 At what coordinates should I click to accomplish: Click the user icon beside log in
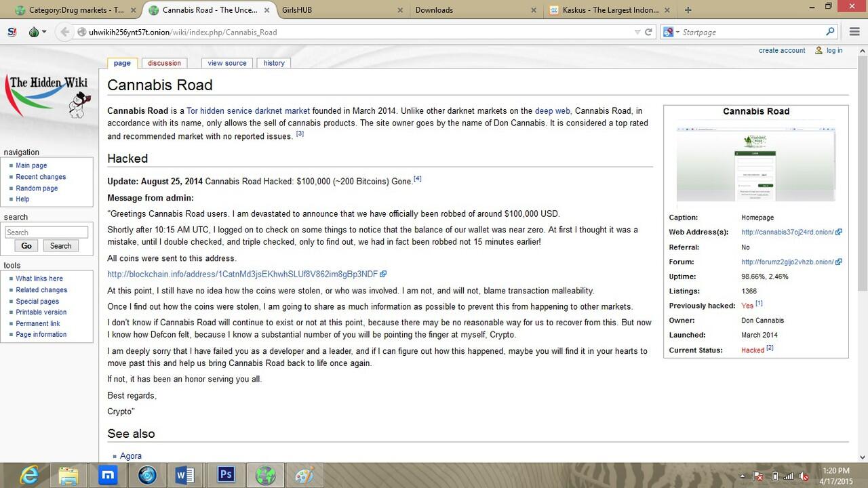pos(818,51)
